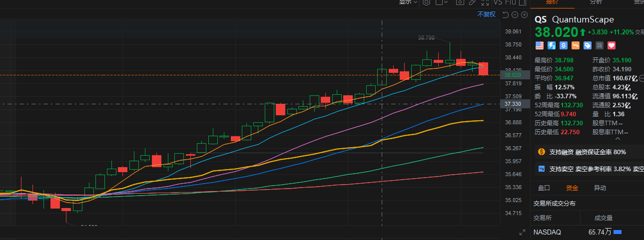644x240 pixels.
Task: Click the 平均价 36.947 value
Action: point(564,78)
